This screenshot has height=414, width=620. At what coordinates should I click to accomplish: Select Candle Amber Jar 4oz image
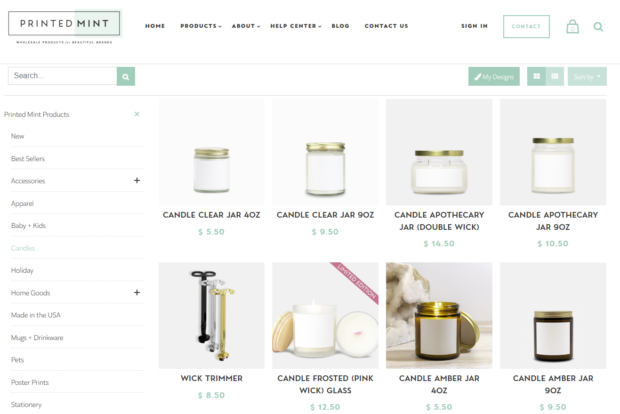pyautogui.click(x=439, y=316)
